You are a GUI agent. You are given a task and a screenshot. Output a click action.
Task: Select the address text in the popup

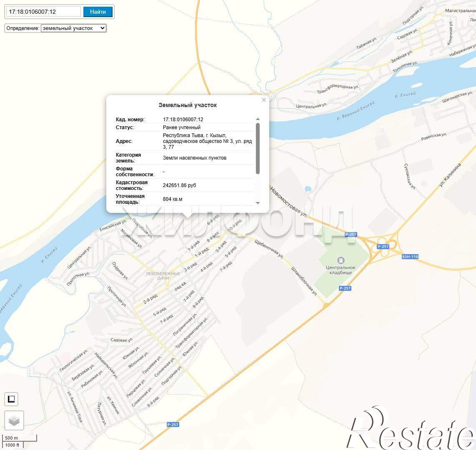207,141
